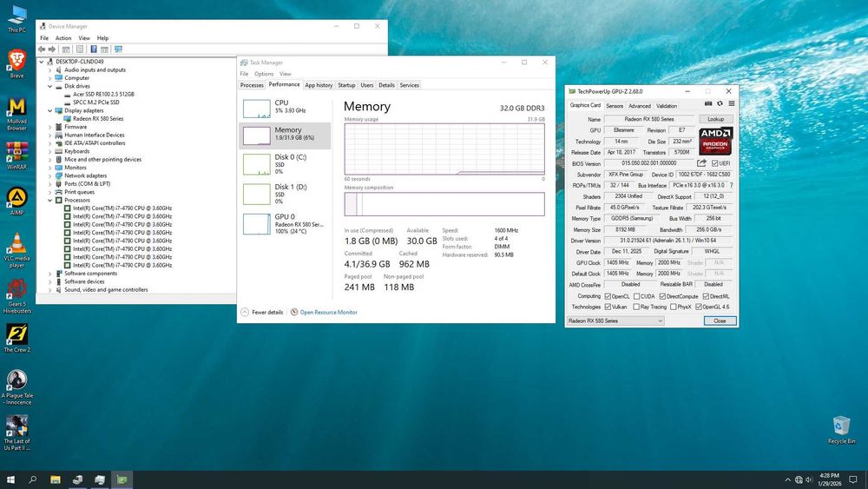868x489 pixels.
Task: Open the Radeon RX 580 Series GPU dropdown
Action: click(615, 320)
